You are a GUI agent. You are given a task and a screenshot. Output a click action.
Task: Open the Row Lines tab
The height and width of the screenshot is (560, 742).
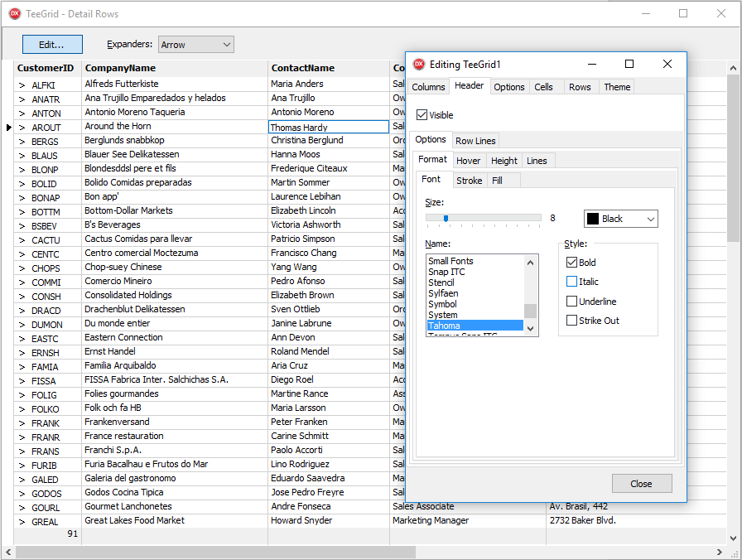tap(475, 140)
